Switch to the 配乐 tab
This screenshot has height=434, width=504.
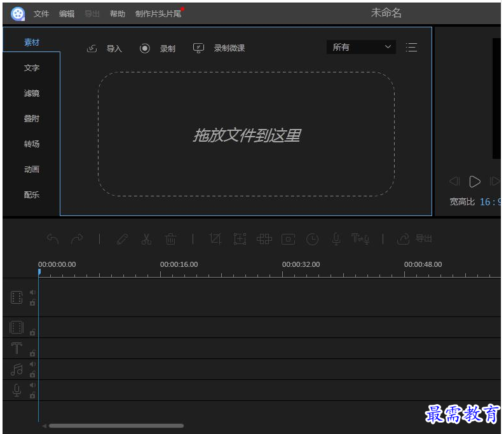(x=32, y=194)
